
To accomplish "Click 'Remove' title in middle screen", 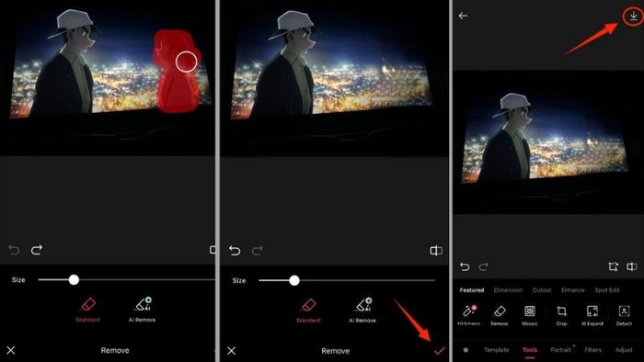I will point(336,351).
